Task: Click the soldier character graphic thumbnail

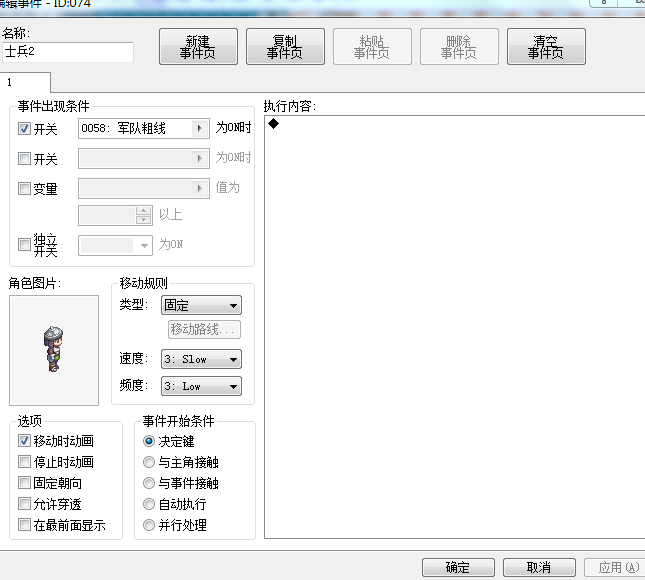Action: [x=54, y=350]
